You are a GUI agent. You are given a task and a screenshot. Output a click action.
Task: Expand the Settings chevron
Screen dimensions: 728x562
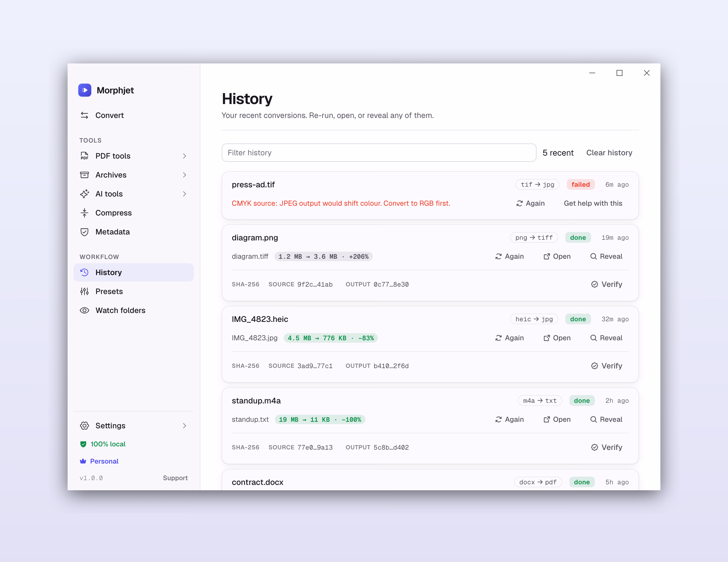click(x=184, y=426)
